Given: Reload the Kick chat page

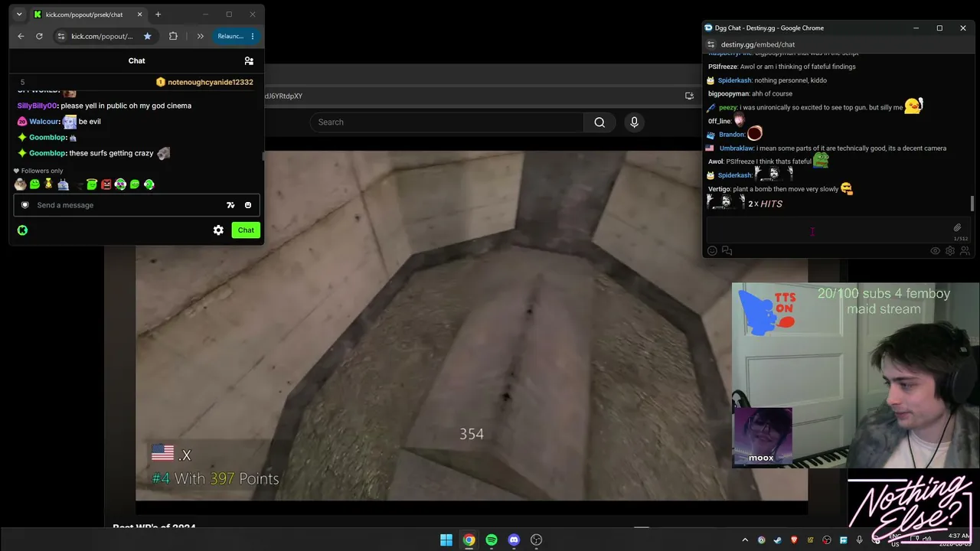Looking at the screenshot, I should [39, 36].
